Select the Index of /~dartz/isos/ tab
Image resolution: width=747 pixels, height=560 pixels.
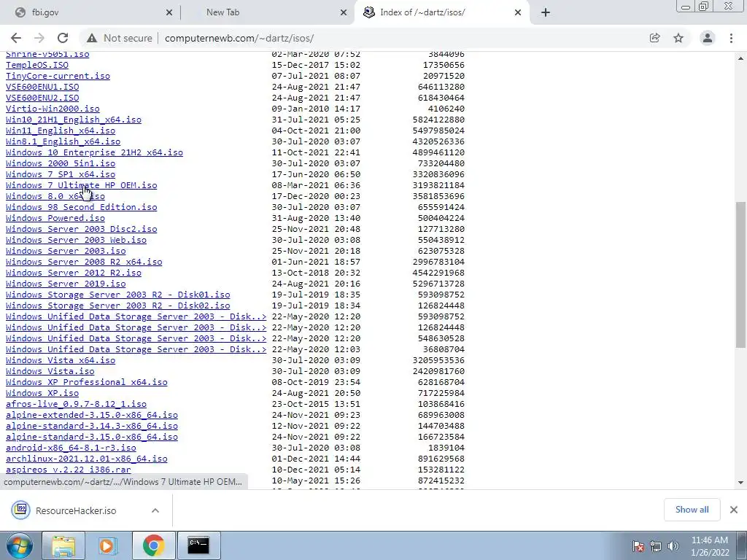click(441, 12)
